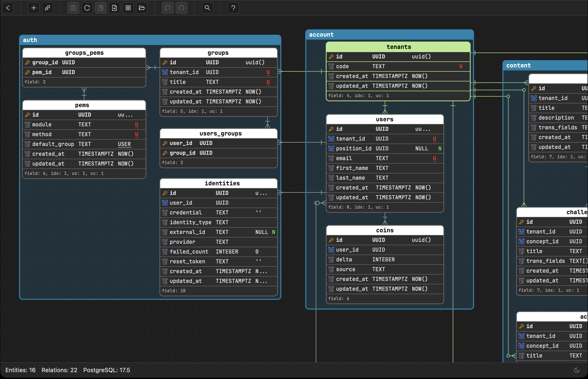Click the export image file icon
Screen dimensions: 588x379
114,8
